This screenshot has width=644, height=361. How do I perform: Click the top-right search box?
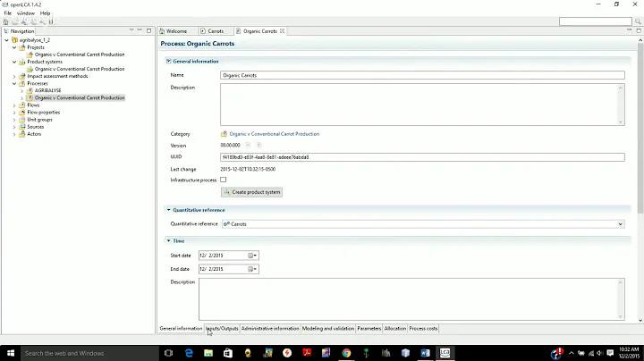595,21
